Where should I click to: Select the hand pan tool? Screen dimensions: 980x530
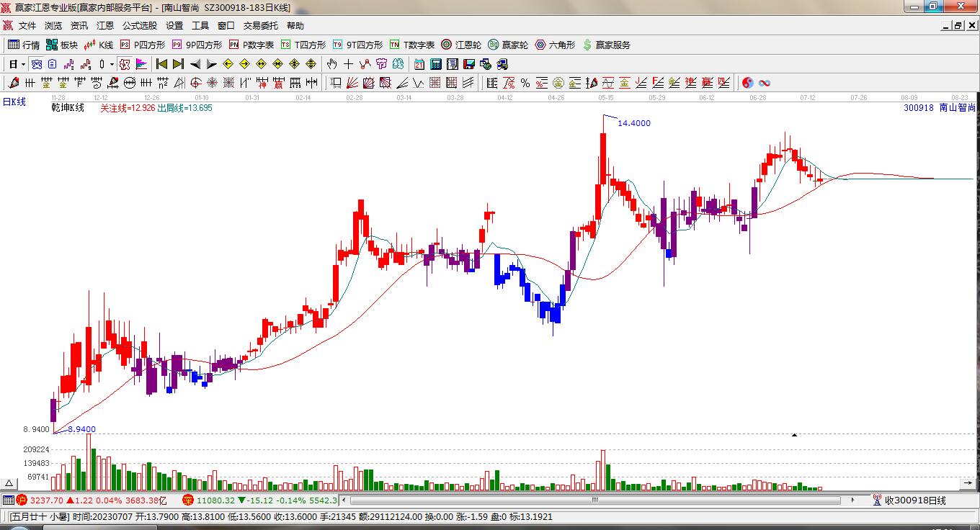coord(331,64)
